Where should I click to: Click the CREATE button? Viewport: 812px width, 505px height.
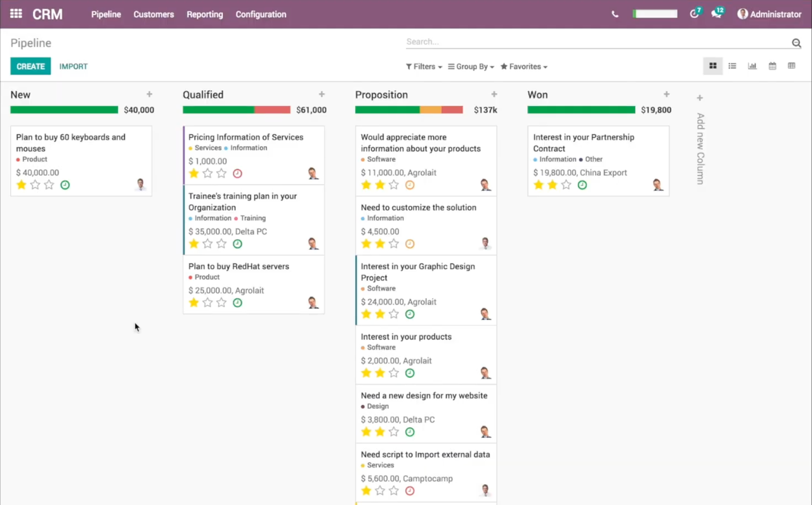30,66
